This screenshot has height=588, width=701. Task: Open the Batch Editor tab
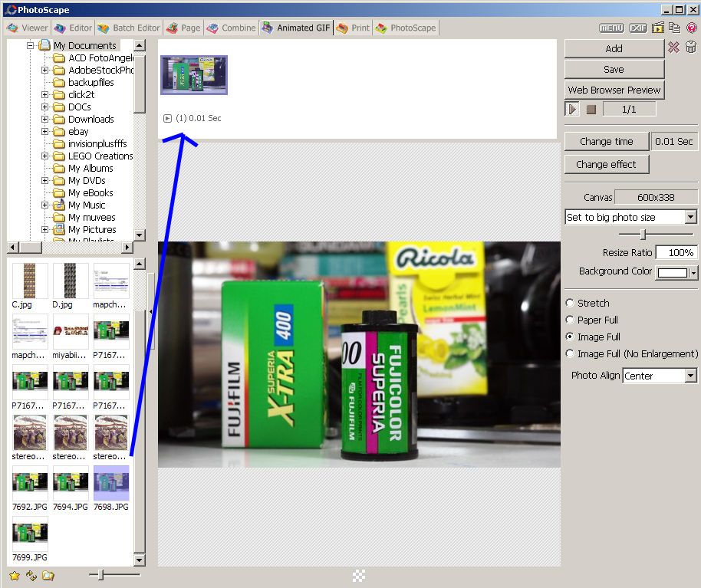pos(129,28)
